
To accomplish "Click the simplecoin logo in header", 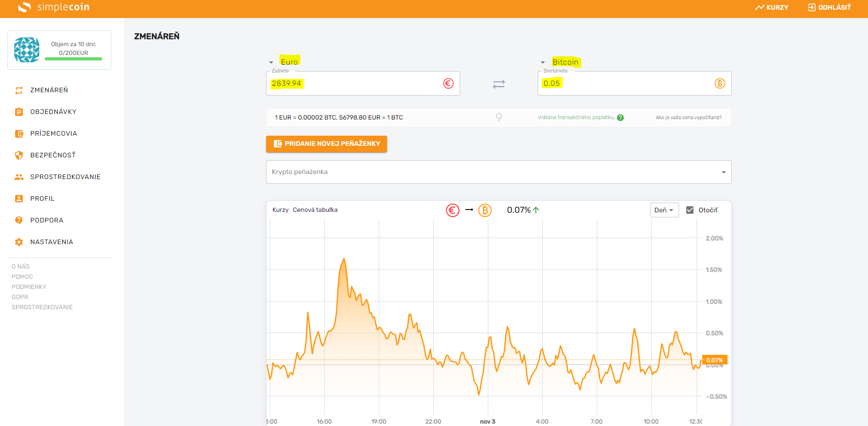I will pos(53,7).
